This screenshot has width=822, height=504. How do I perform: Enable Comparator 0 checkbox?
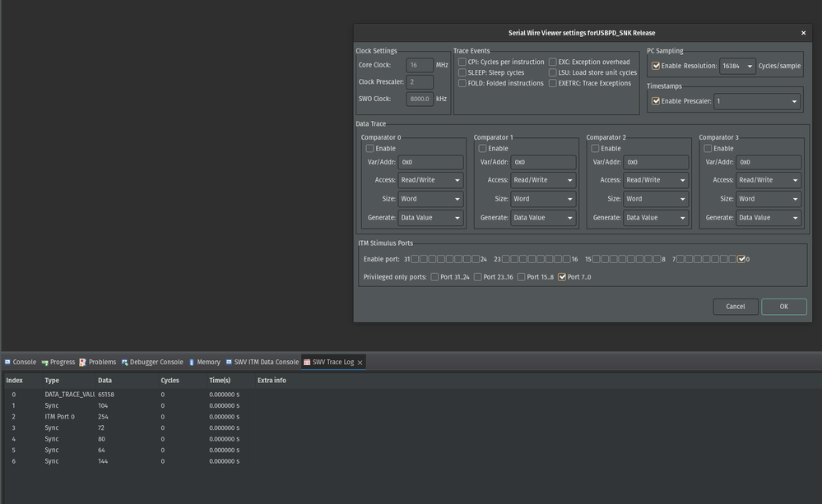(370, 149)
